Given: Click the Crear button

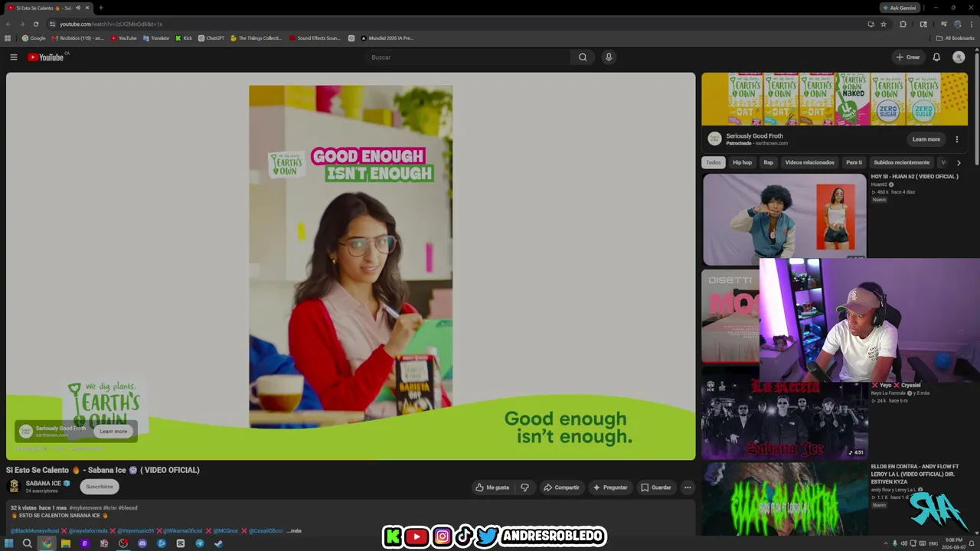Looking at the screenshot, I should click(908, 57).
